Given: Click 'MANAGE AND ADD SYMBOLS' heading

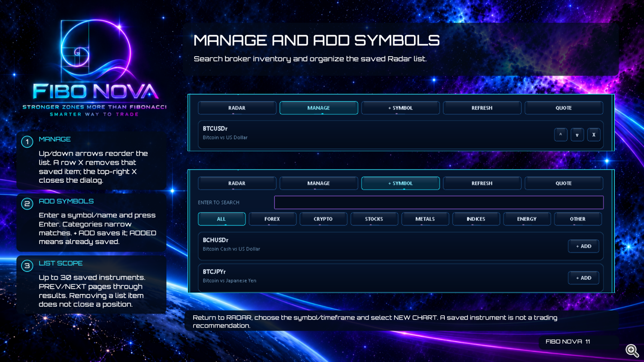Looking at the screenshot, I should pyautogui.click(x=316, y=40).
